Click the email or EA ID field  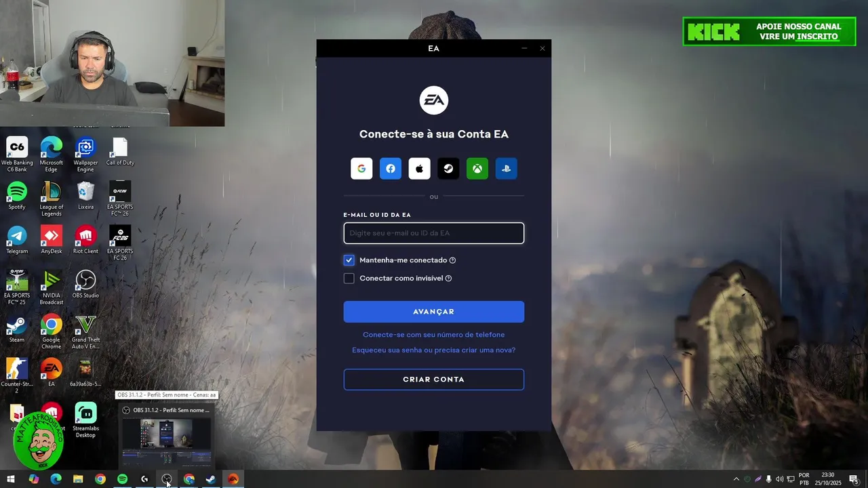click(434, 233)
